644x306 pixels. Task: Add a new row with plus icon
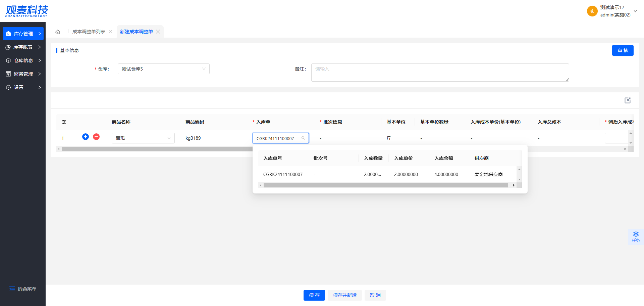(86, 137)
